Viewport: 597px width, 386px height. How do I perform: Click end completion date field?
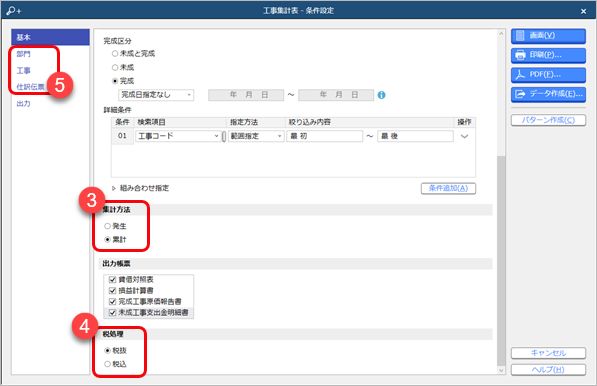336,95
